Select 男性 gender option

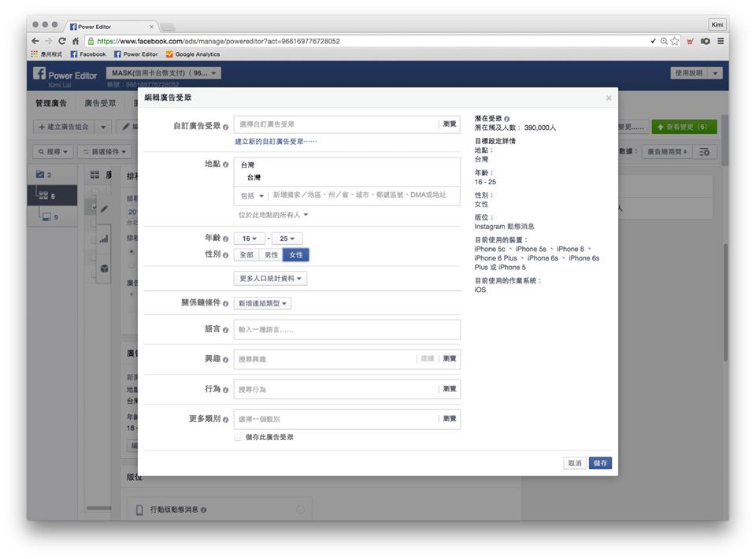tap(271, 255)
